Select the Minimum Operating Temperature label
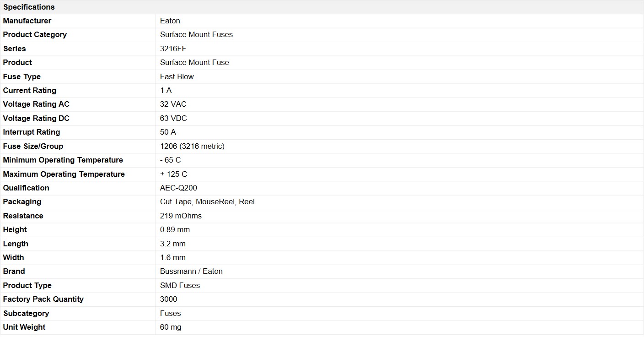 (x=63, y=160)
